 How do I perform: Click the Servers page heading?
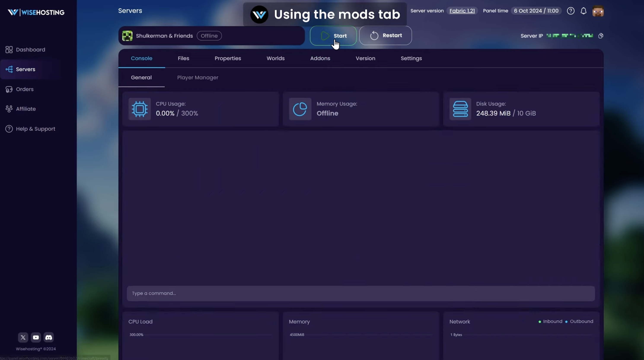tap(130, 11)
